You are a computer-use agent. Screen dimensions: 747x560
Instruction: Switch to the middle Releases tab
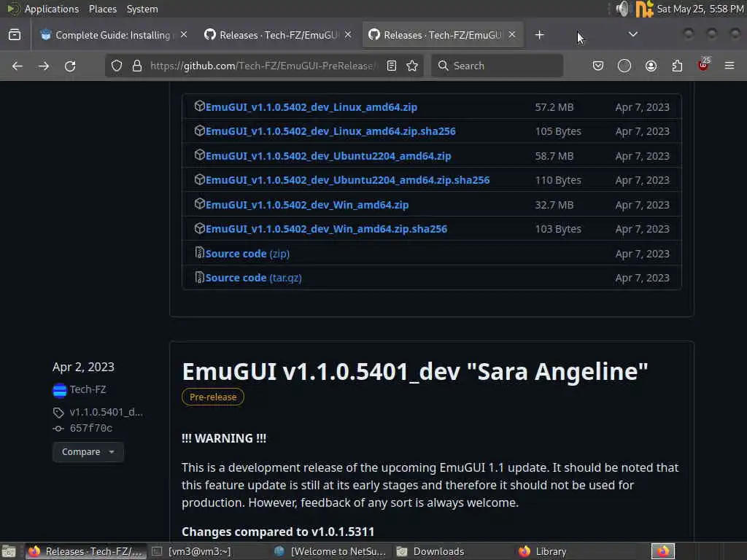[x=278, y=35]
